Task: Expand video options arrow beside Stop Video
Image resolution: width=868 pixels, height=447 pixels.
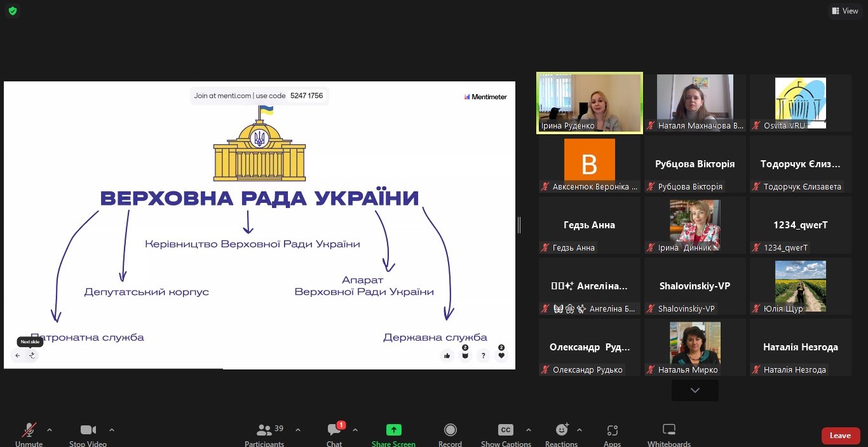Action: click(112, 430)
